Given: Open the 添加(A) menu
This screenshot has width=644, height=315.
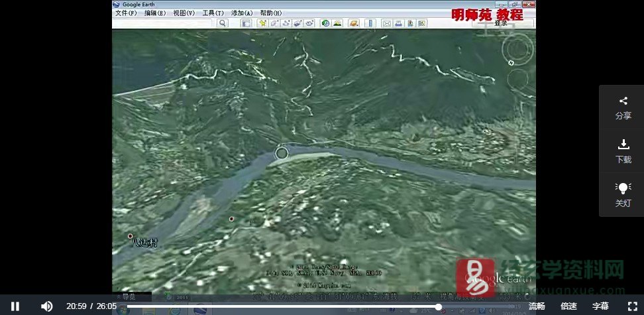Looking at the screenshot, I should 242,13.
